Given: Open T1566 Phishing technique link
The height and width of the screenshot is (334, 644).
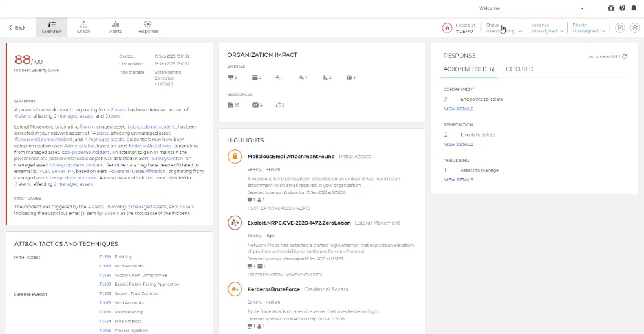Looking at the screenshot, I should pos(105,257).
